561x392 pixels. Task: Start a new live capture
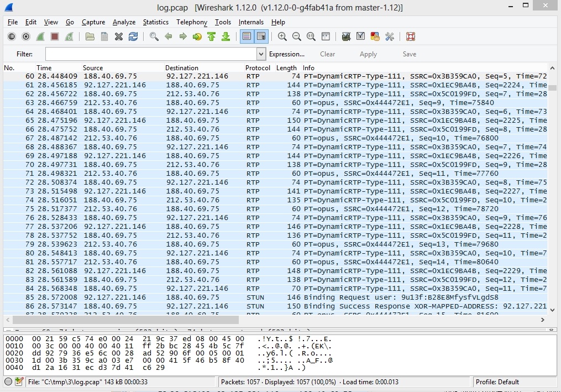pos(40,36)
